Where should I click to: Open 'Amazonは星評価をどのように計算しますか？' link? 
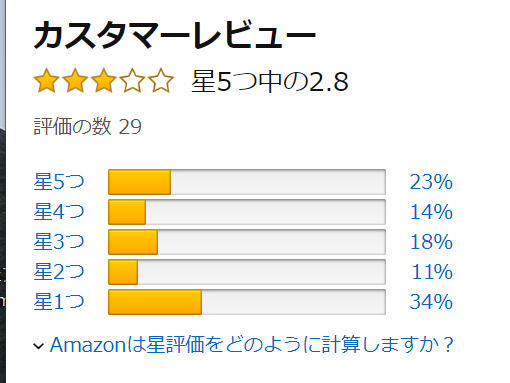[x=252, y=345]
